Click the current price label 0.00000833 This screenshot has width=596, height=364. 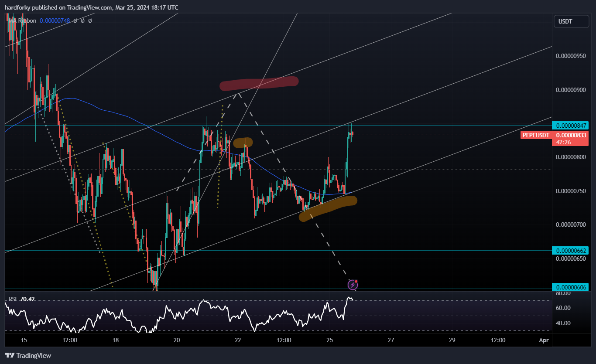point(571,136)
